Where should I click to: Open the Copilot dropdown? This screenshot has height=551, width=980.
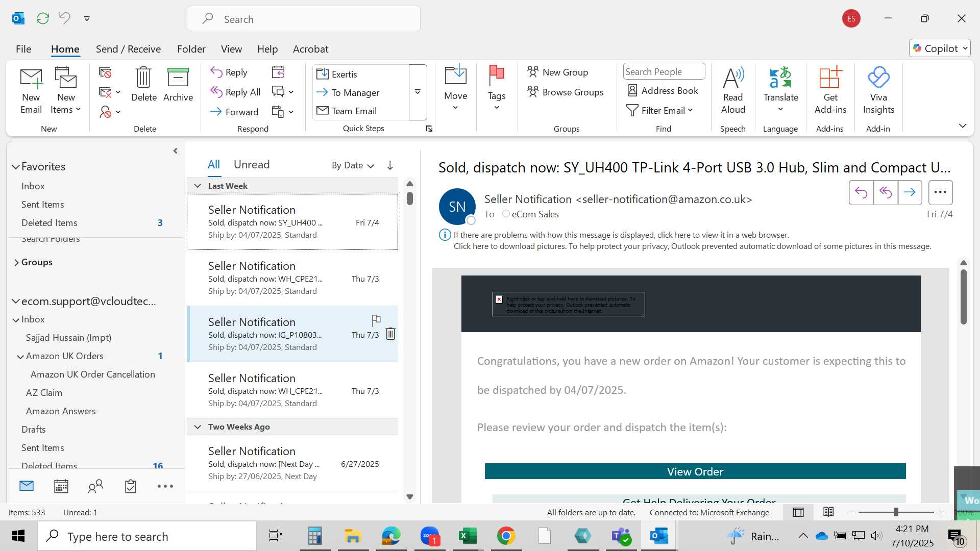[940, 48]
